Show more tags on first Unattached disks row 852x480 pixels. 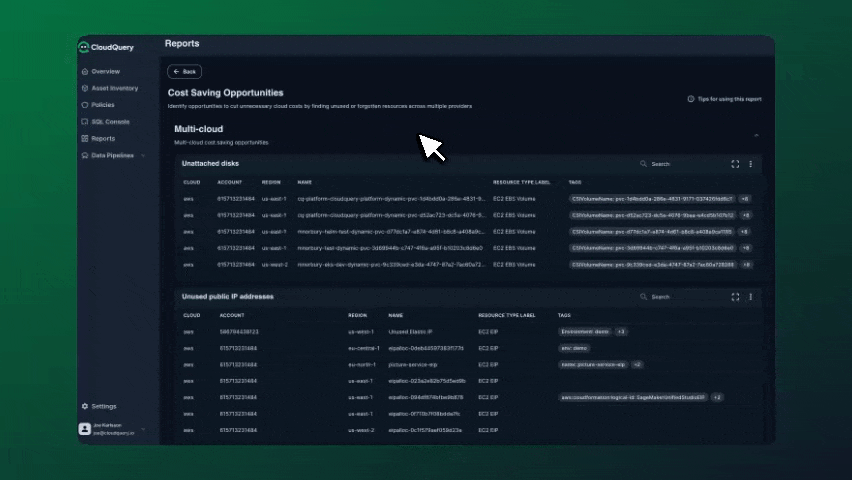coord(745,198)
